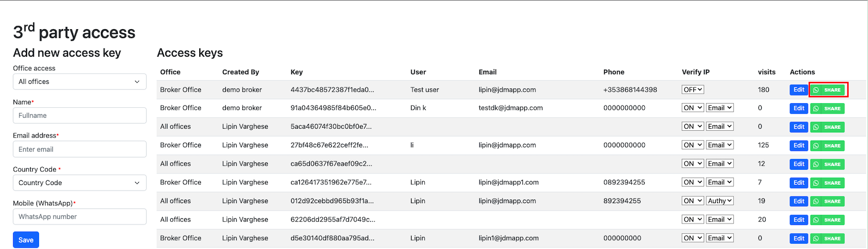Screen dimensions: 868x249
Task: Focus the Email address input field
Action: click(79, 150)
